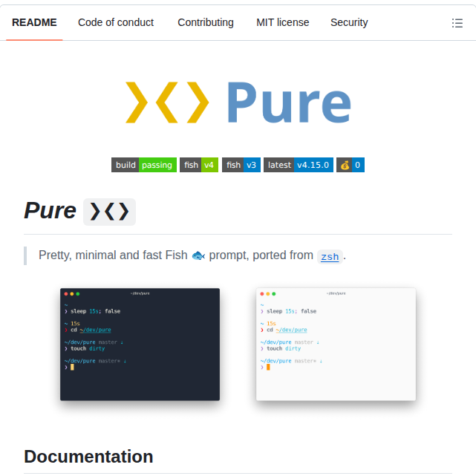The width and height of the screenshot is (476, 476).
Task: Click the italic Pure heading text
Action: pos(50,211)
